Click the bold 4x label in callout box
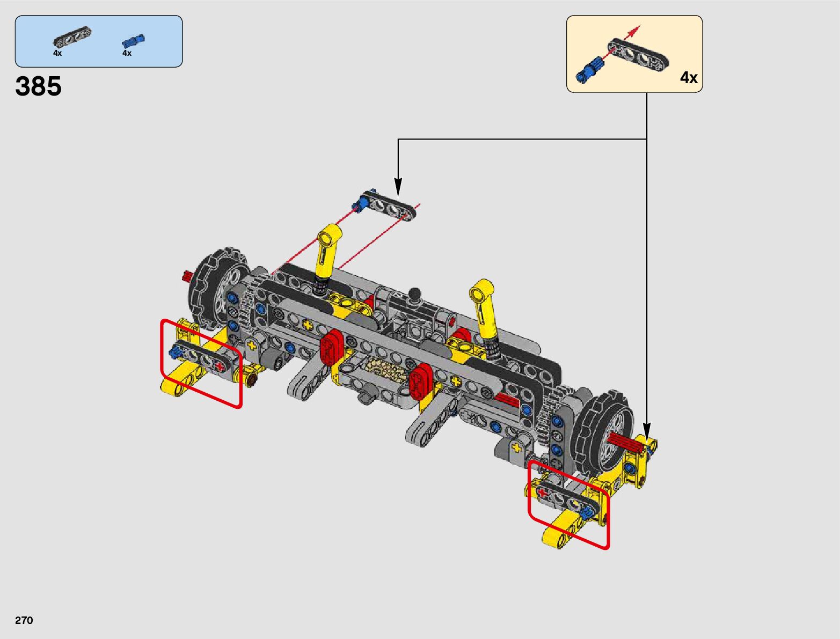Image resolution: width=840 pixels, height=639 pixels. [x=689, y=78]
